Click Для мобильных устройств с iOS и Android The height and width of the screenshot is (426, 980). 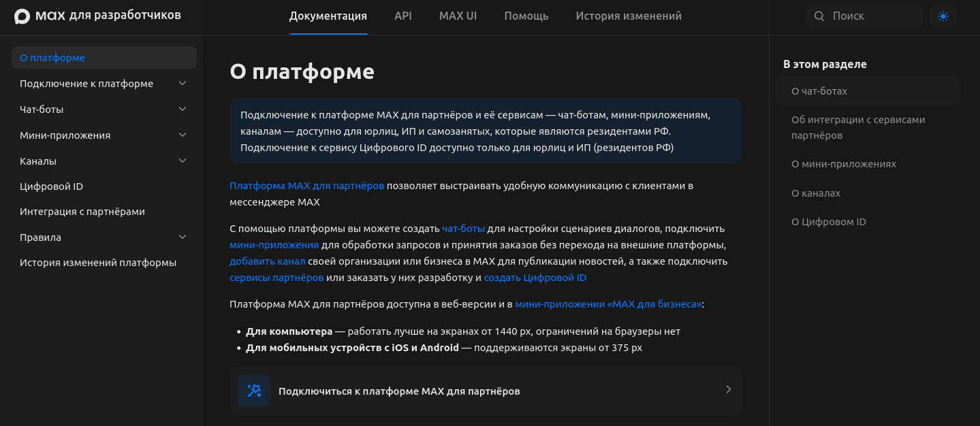[x=353, y=348]
